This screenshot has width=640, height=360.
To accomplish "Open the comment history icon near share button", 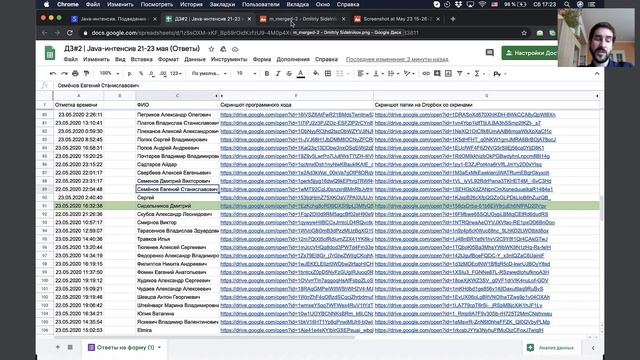I will (x=489, y=53).
